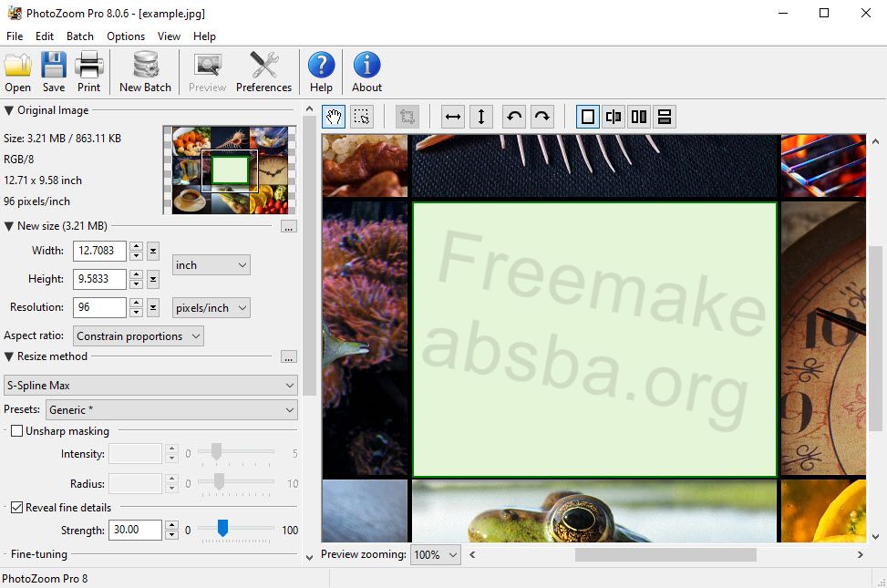
Task: Select the hand navigation tool
Action: (x=334, y=117)
